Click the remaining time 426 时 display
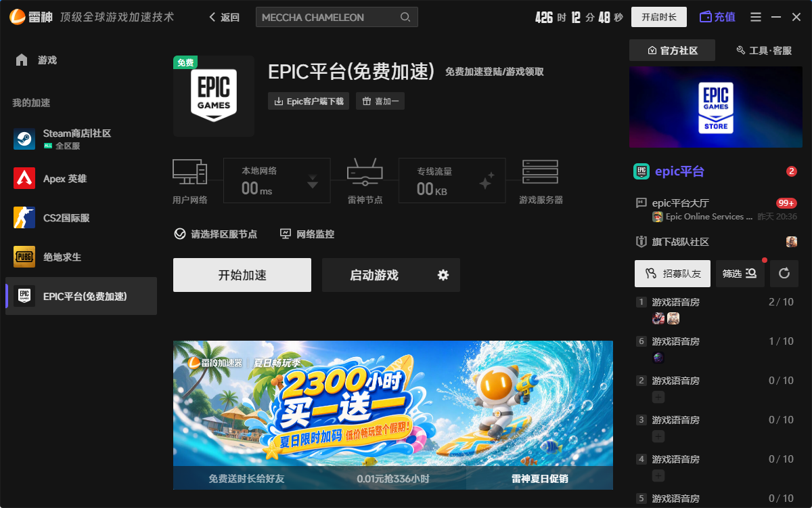The image size is (812, 508). (x=550, y=18)
